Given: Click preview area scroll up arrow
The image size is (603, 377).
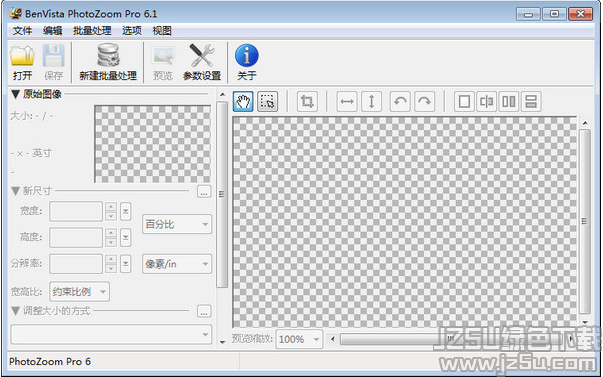Looking at the screenshot, I should [x=585, y=123].
